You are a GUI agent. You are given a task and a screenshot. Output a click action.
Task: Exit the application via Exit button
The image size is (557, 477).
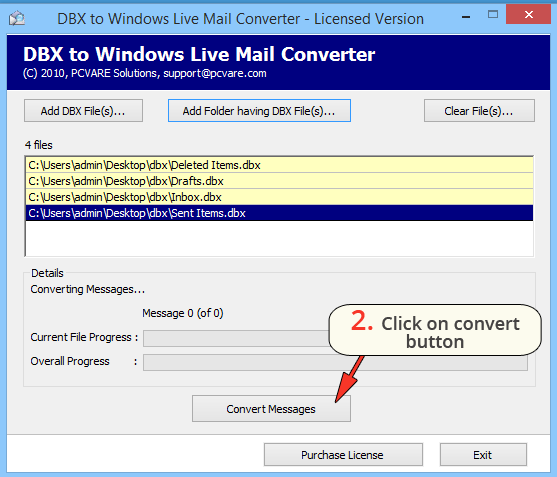pos(483,455)
